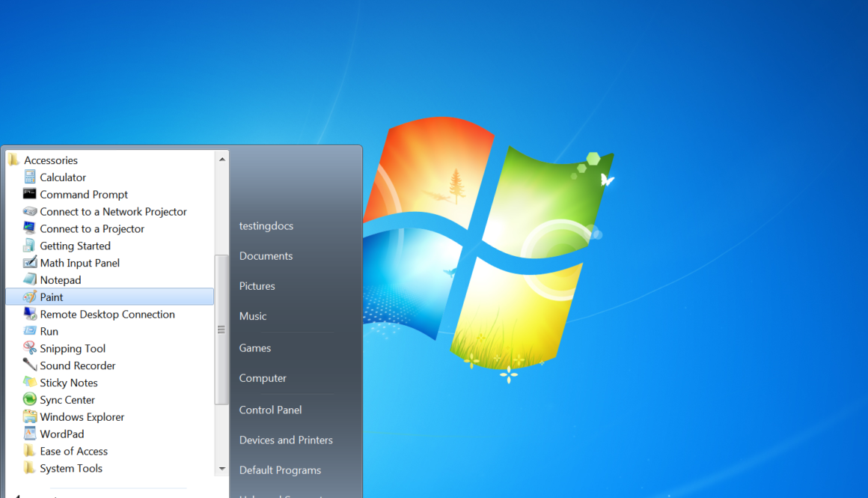The width and height of the screenshot is (868, 498).
Task: Open Sync Center
Action: point(67,399)
